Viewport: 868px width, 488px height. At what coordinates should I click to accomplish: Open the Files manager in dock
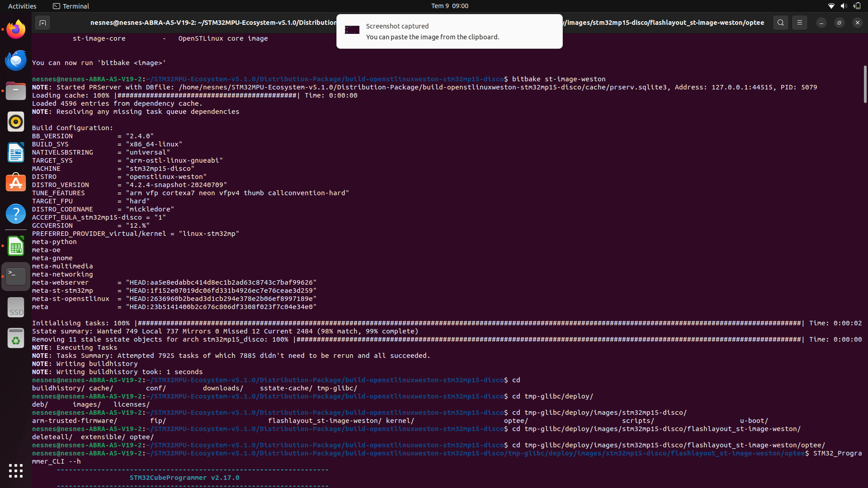click(x=16, y=91)
